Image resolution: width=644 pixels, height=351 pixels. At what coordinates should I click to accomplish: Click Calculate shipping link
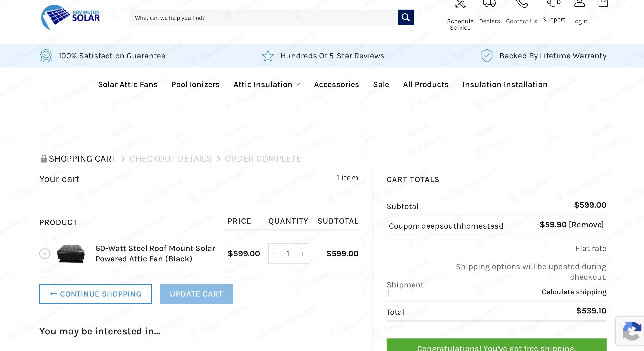(x=574, y=292)
